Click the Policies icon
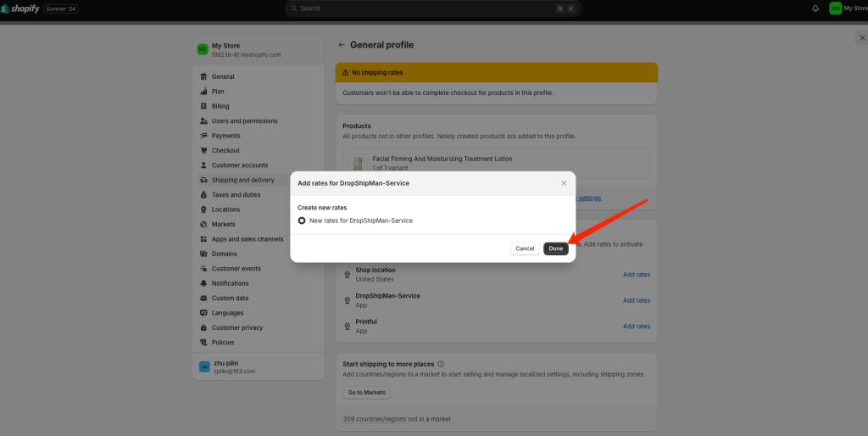The image size is (868, 436). tap(203, 343)
